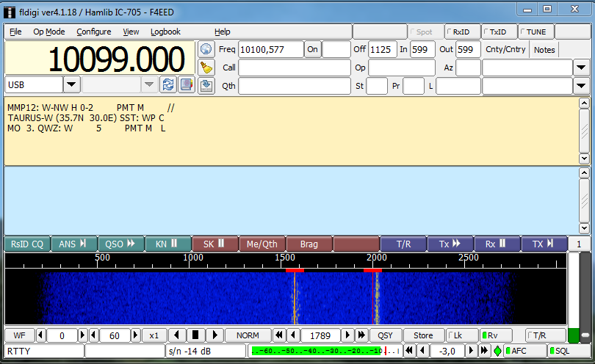Run the RsID CQ macro
The height and width of the screenshot is (364, 595).
tap(27, 244)
